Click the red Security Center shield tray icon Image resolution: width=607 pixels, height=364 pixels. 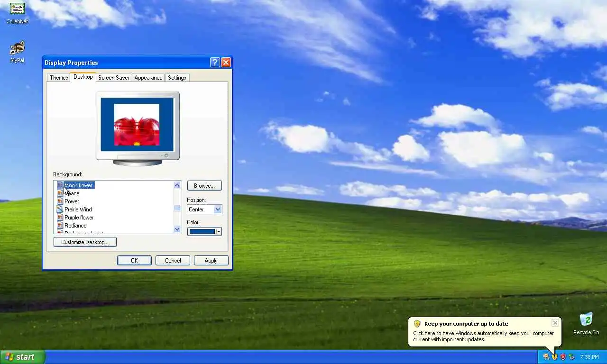pos(563,357)
